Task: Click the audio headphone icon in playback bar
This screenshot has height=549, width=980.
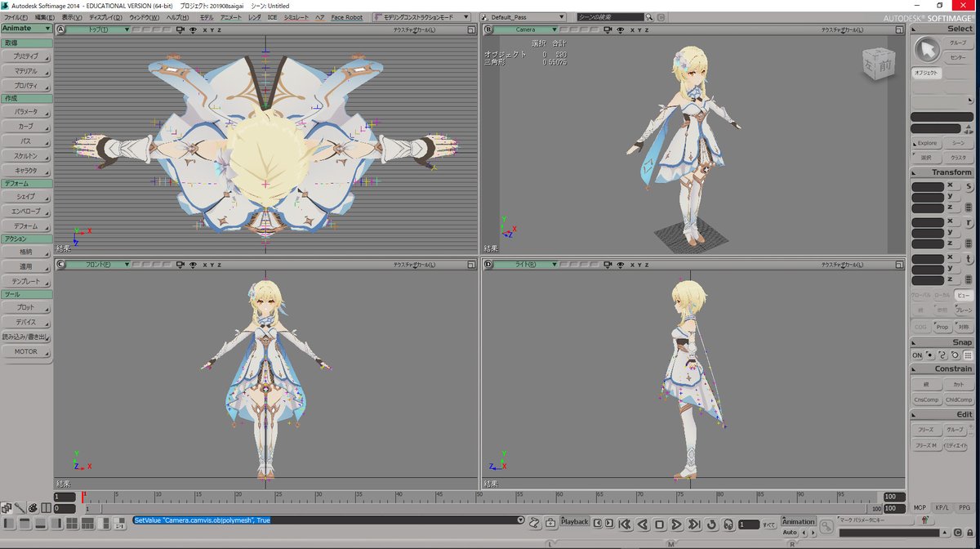Action: click(728, 524)
